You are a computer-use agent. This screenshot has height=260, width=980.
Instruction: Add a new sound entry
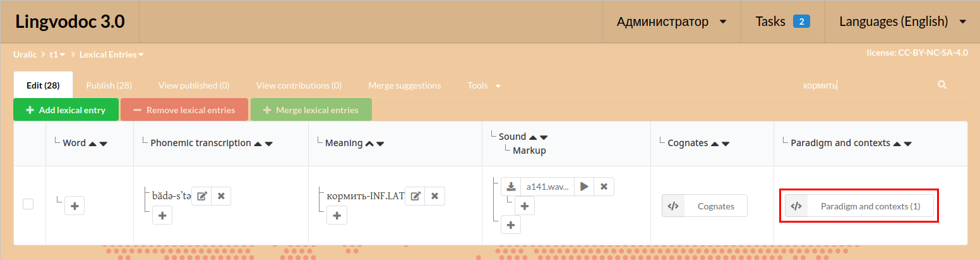coord(511,225)
